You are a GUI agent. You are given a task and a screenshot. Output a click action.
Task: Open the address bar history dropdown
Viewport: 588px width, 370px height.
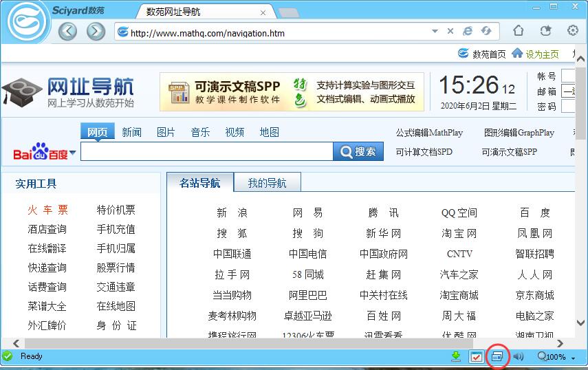435,31
